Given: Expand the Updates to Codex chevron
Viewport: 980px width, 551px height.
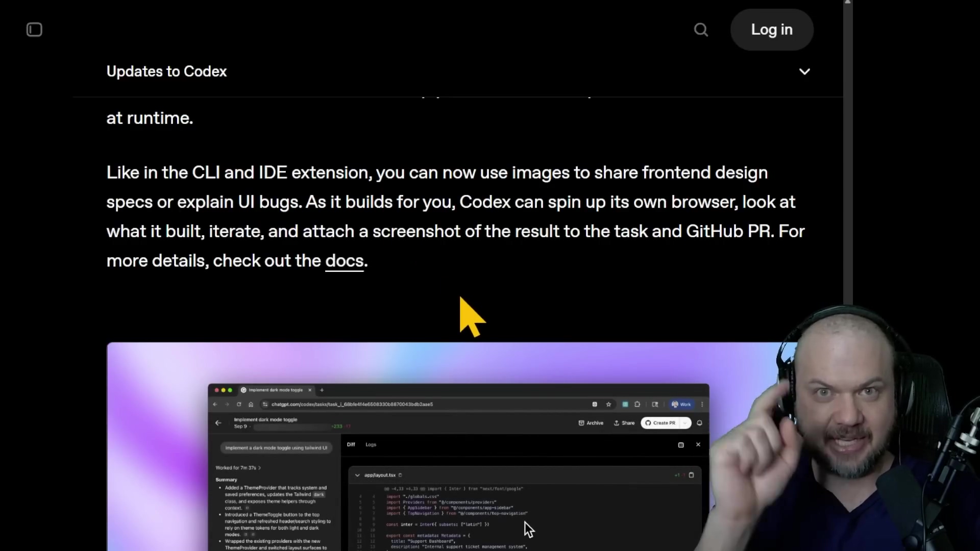Looking at the screenshot, I should point(804,71).
